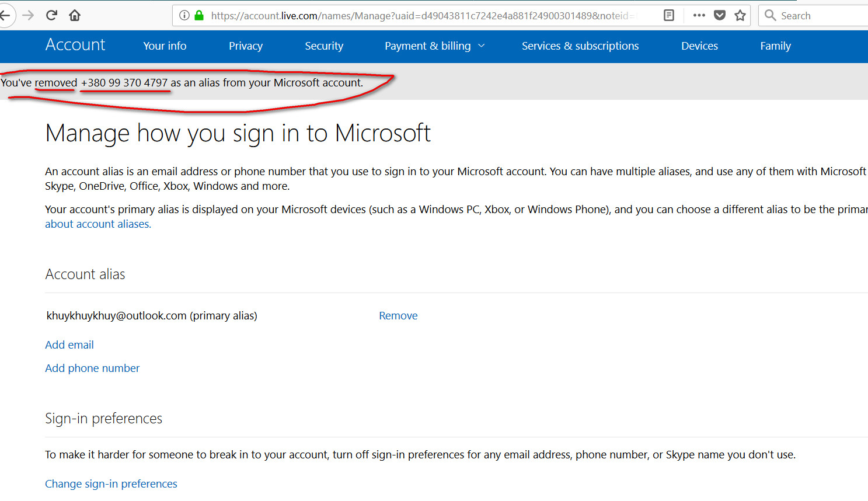Click the search magnifier icon
The height and width of the screenshot is (501, 868).
click(771, 15)
